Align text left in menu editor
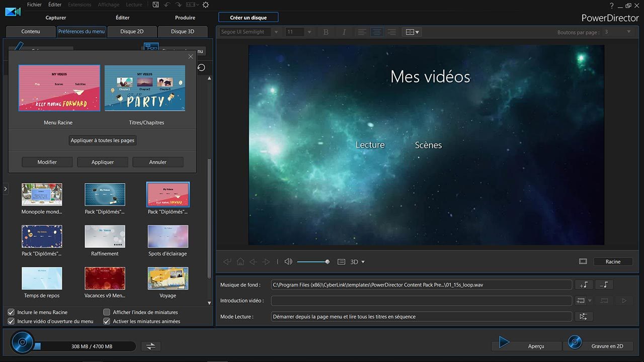 (362, 32)
